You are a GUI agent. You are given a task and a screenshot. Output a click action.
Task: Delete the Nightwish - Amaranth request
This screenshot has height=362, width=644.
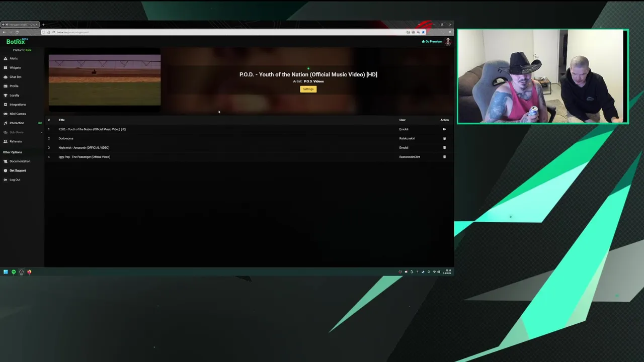[444, 148]
